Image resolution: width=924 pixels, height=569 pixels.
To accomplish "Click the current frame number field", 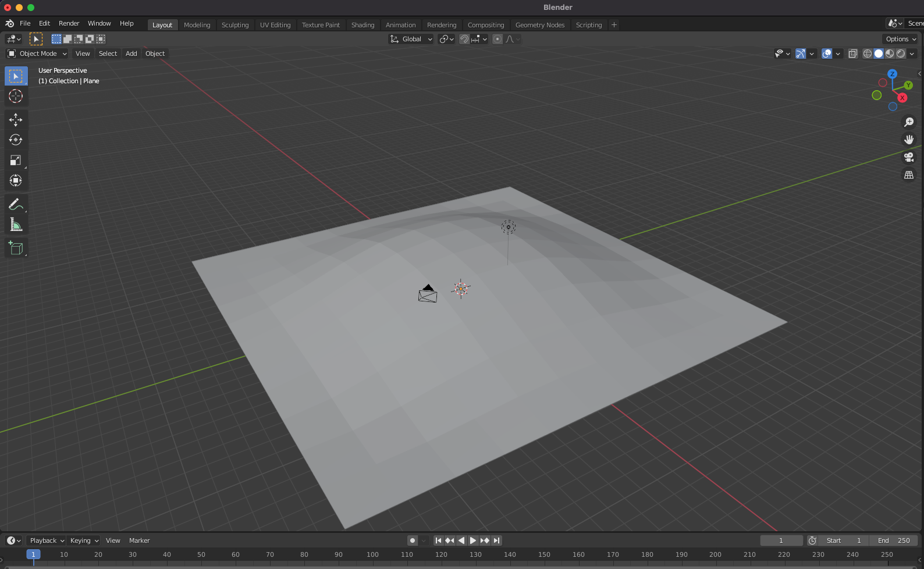I will coord(781,540).
